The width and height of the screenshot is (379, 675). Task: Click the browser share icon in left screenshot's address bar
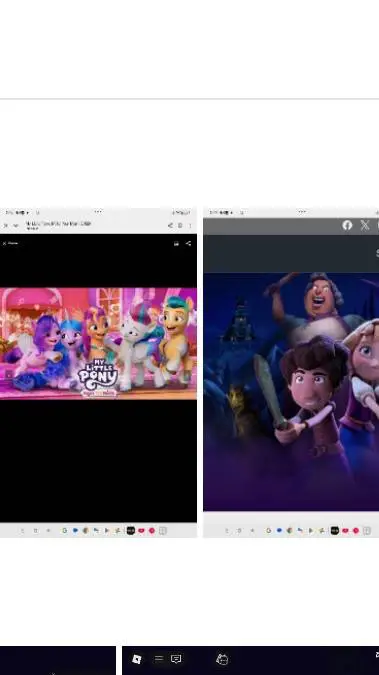(170, 225)
